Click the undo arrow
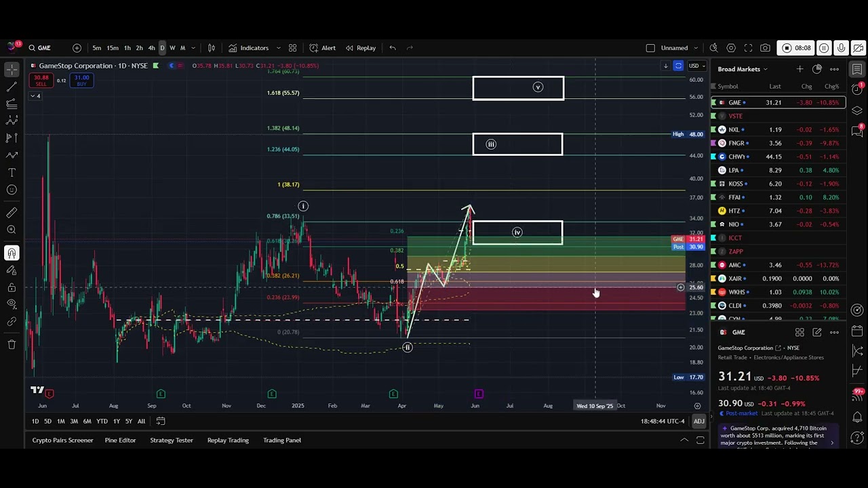This screenshot has height=488, width=868. coord(393,48)
